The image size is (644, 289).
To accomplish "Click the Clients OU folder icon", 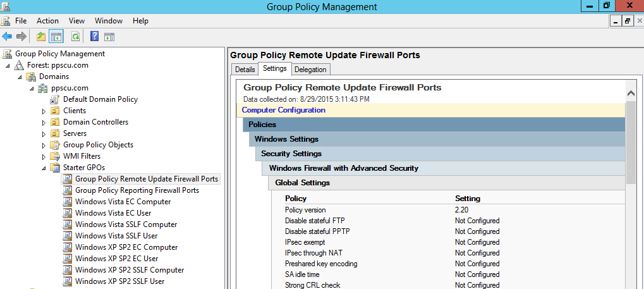I will click(x=55, y=111).
